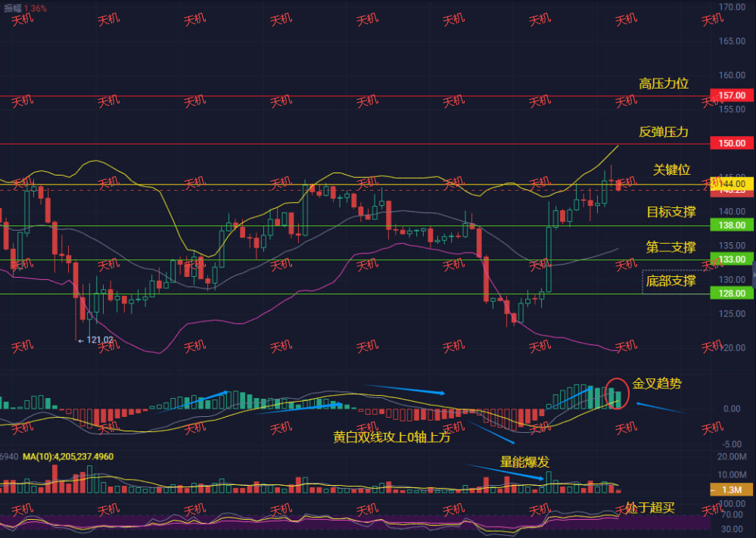Click the MA(10) volume indicator label
Image resolution: width=756 pixels, height=538 pixels.
click(x=68, y=456)
